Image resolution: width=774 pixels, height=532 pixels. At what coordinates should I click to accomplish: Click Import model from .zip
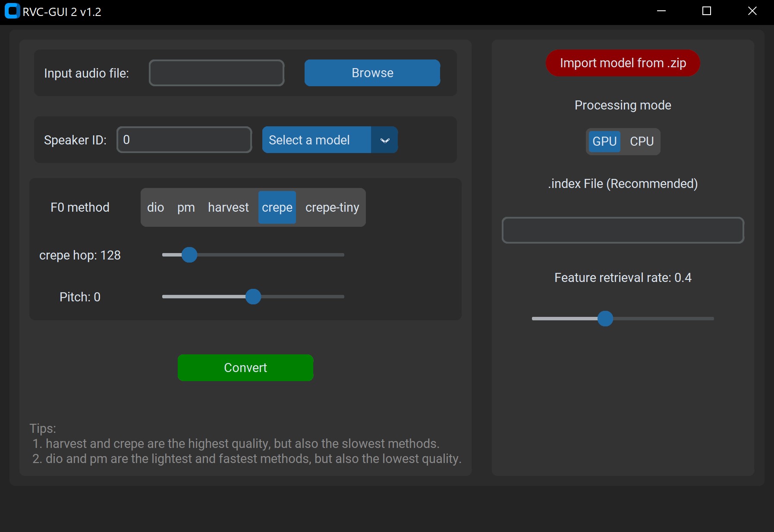coord(623,63)
